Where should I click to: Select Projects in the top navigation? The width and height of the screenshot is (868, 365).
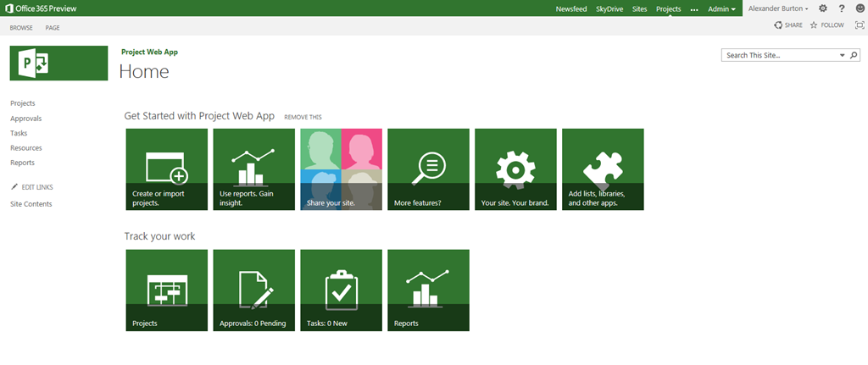[669, 8]
